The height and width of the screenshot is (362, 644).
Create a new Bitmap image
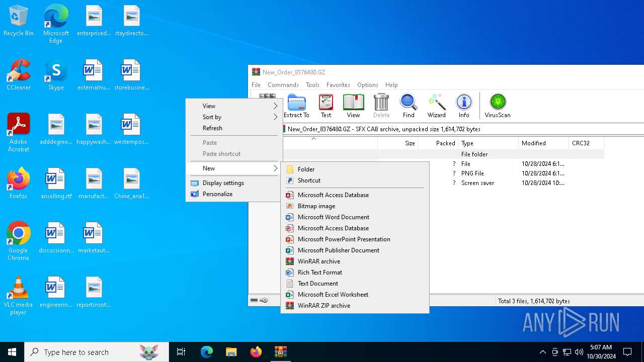(x=355, y=206)
